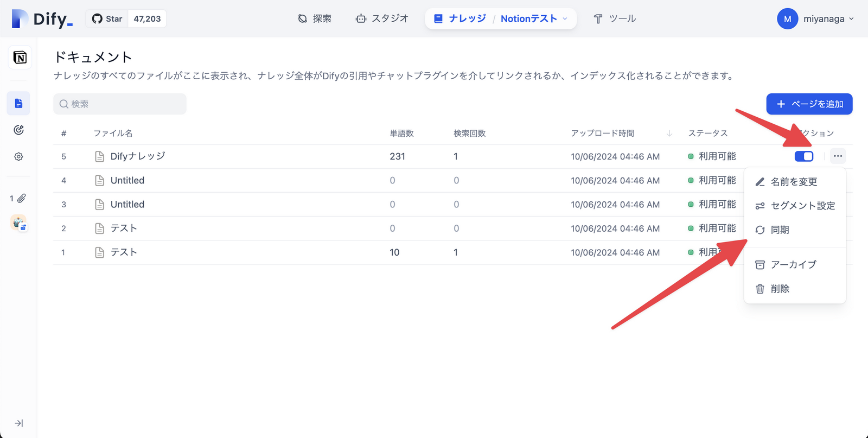Open the GitHub Star button

107,19
